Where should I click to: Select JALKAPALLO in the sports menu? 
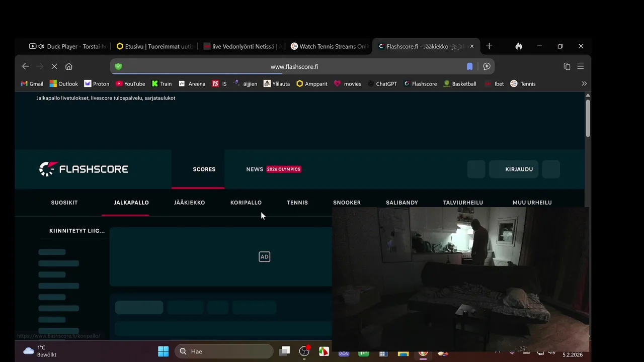coord(131,203)
